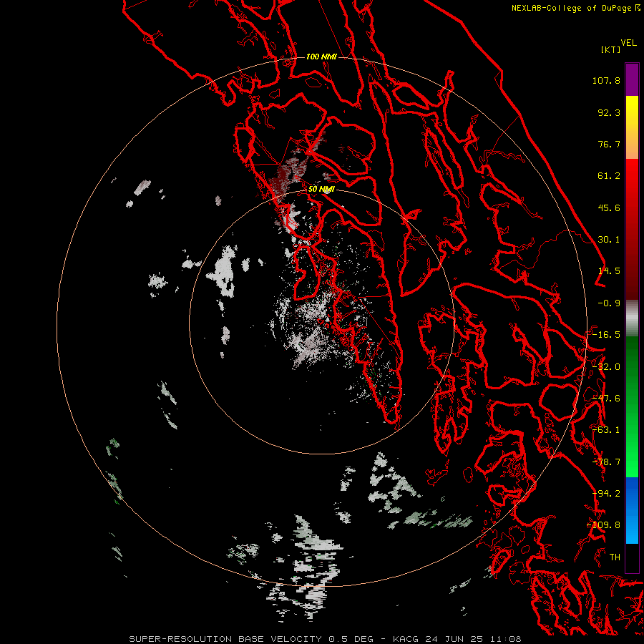Viewport: 644px width, 644px height.
Task: Click the TH label on the legend
Action: click(615, 557)
